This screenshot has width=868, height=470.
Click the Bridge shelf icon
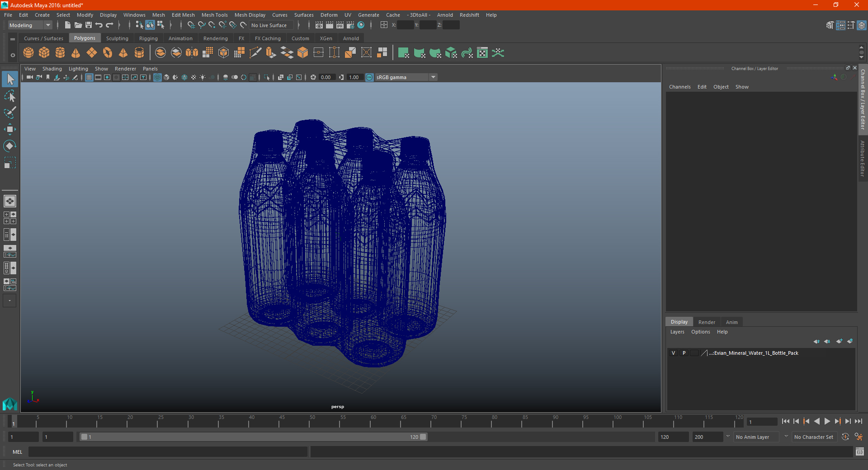click(x=287, y=53)
